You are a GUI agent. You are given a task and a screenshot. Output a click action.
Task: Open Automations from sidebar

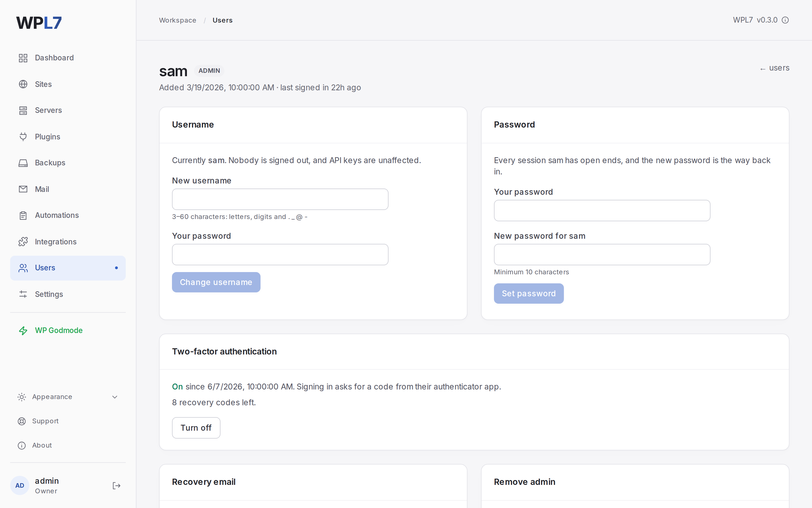click(x=68, y=215)
